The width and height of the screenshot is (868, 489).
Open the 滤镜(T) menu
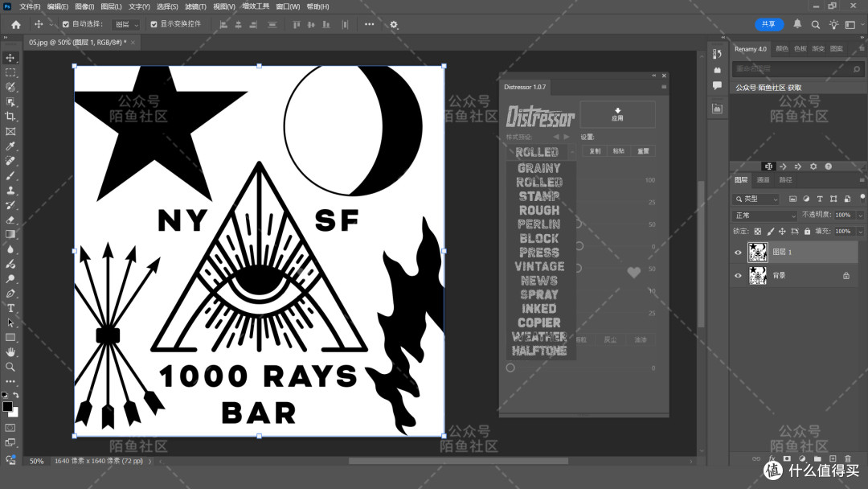tap(195, 6)
